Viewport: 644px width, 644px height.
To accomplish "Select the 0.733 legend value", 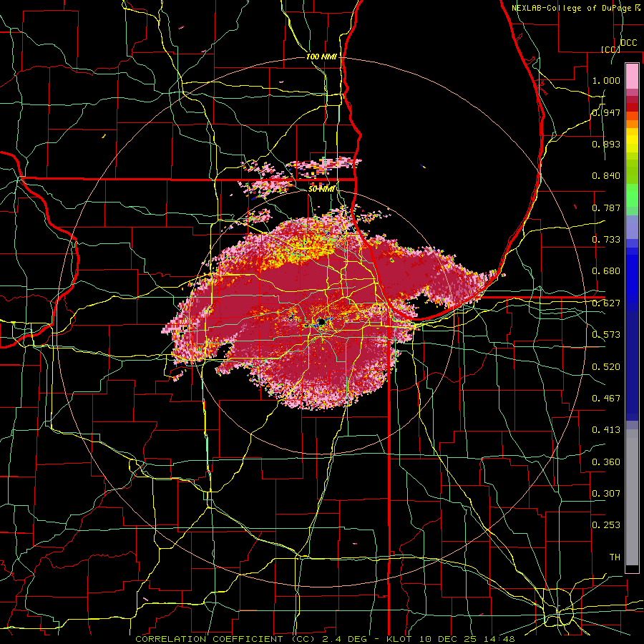I will [x=606, y=240].
